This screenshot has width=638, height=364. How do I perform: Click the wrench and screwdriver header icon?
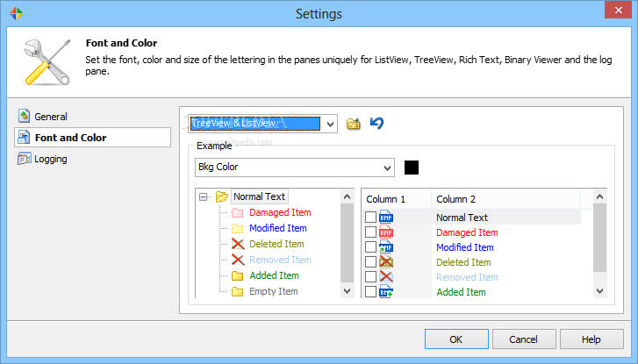(47, 62)
